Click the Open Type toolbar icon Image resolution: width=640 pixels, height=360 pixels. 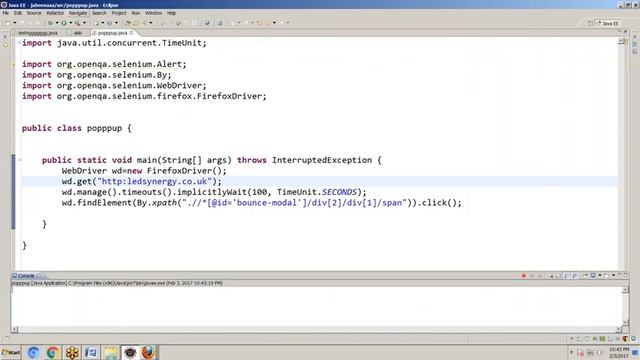coord(128,23)
